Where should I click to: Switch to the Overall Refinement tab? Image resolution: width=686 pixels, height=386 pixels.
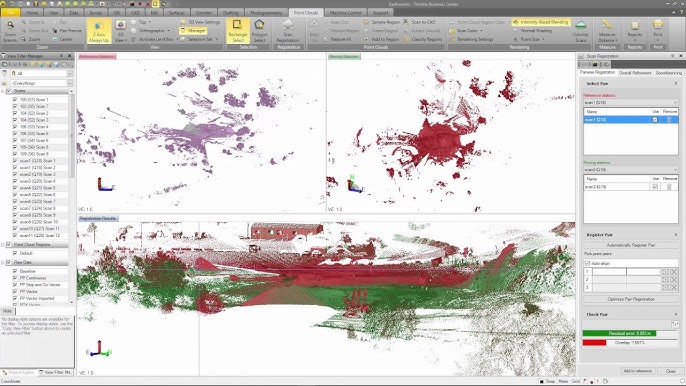pos(635,73)
